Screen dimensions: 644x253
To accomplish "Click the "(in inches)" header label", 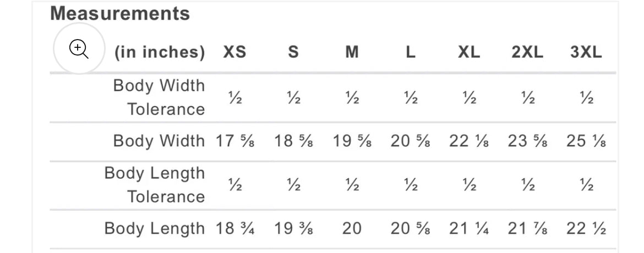I will point(160,53).
